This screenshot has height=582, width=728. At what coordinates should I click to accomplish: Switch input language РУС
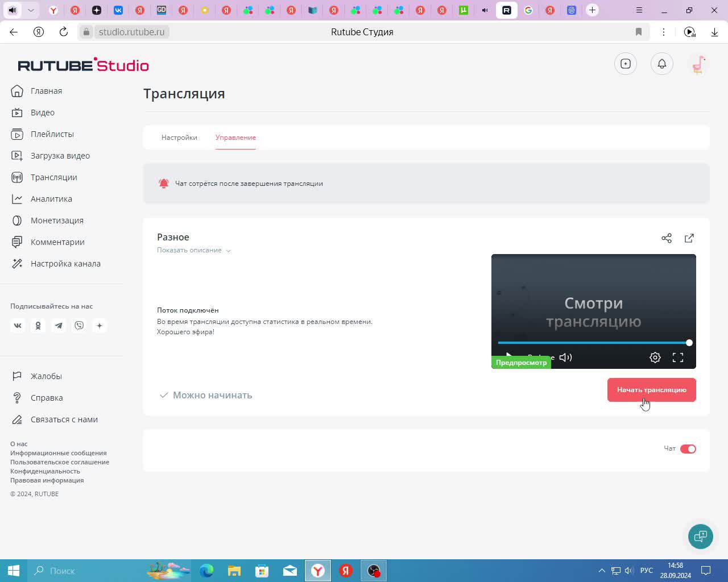(647, 571)
